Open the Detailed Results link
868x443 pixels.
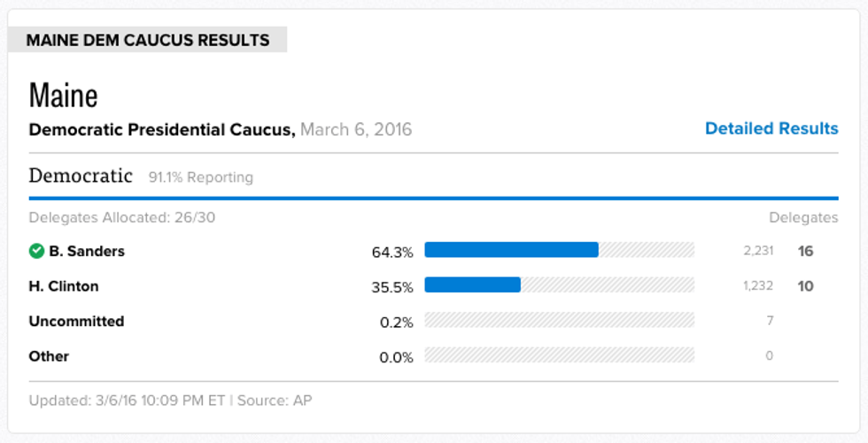[771, 128]
